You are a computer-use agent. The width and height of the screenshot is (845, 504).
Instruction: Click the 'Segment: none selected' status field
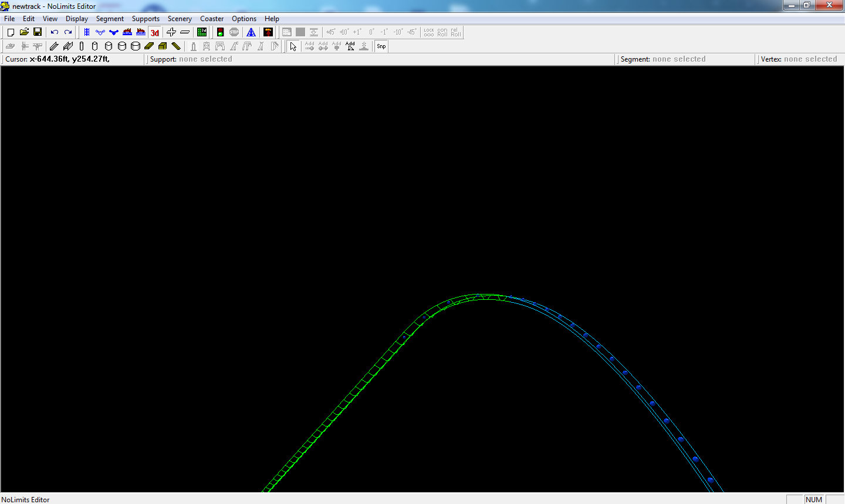pos(686,59)
